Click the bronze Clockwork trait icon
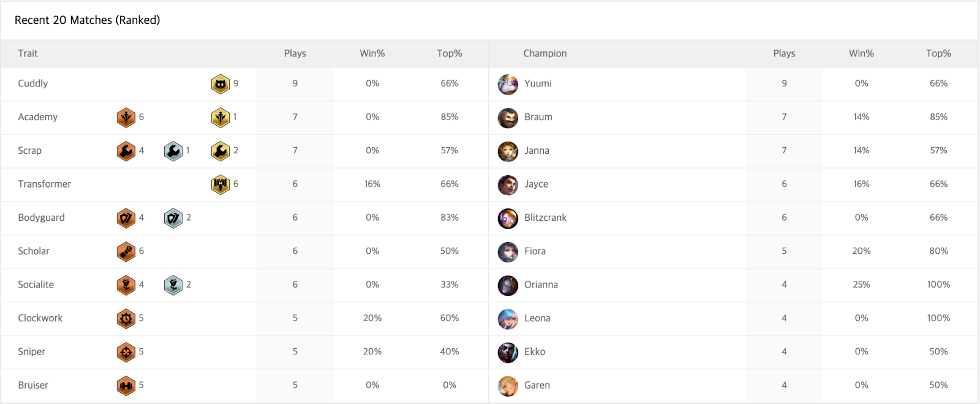Screen dimensions: 980x404 pos(126,318)
